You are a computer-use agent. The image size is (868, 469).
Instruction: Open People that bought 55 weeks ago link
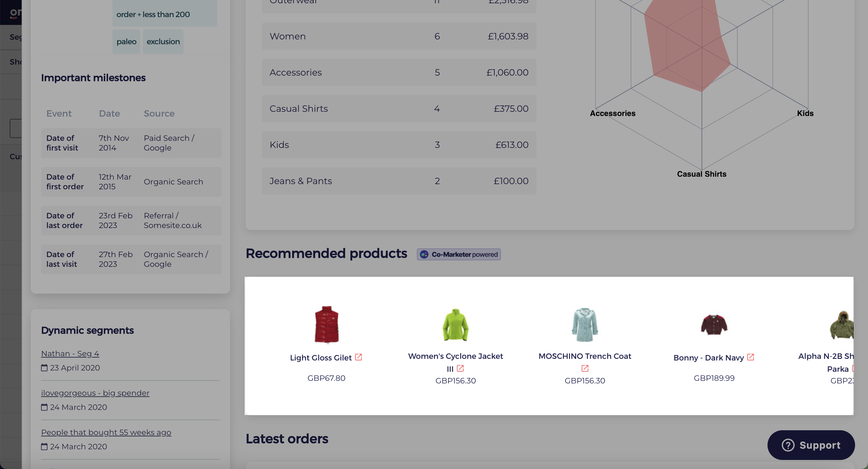click(x=106, y=432)
